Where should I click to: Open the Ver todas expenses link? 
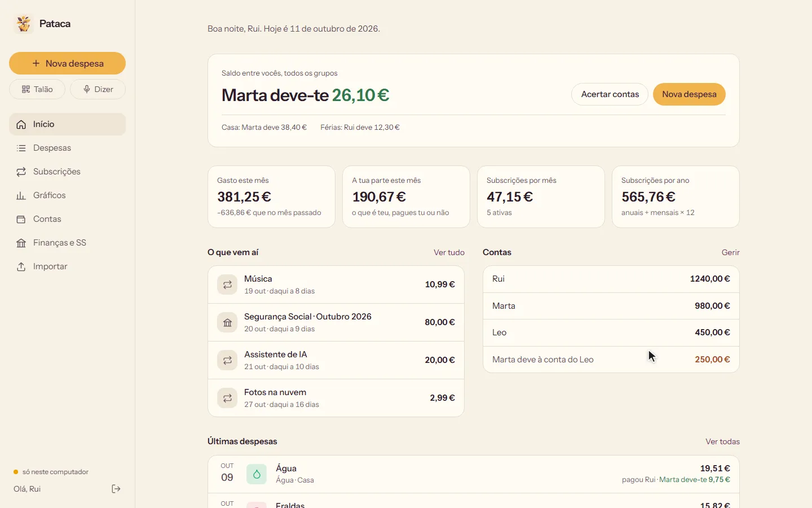[722, 441]
